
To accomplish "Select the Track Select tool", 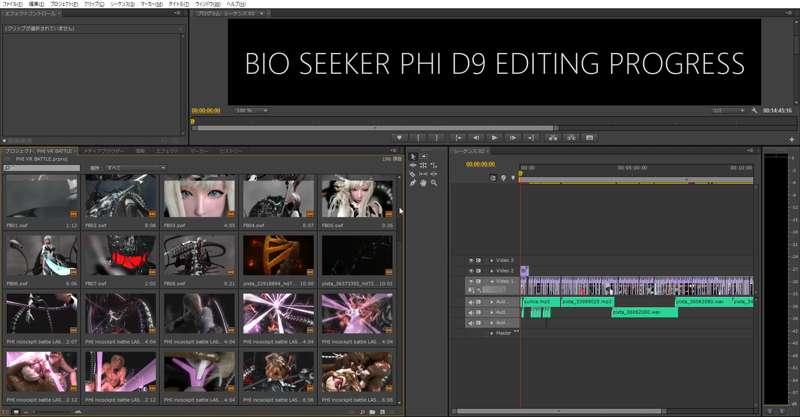I will tap(423, 156).
